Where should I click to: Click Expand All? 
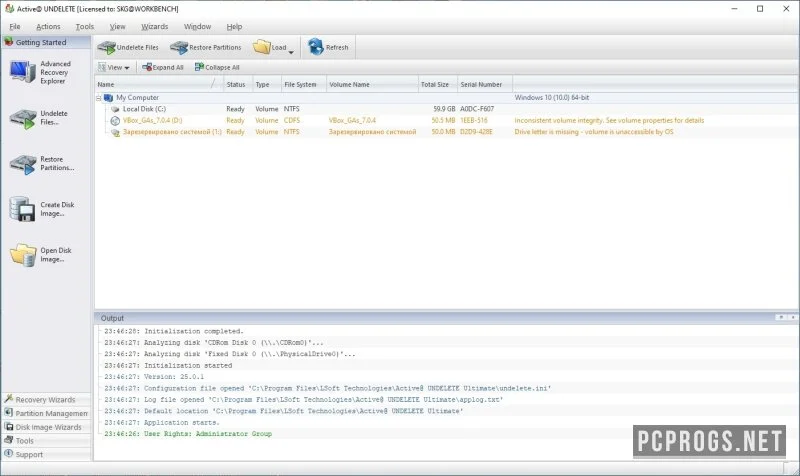tap(163, 67)
